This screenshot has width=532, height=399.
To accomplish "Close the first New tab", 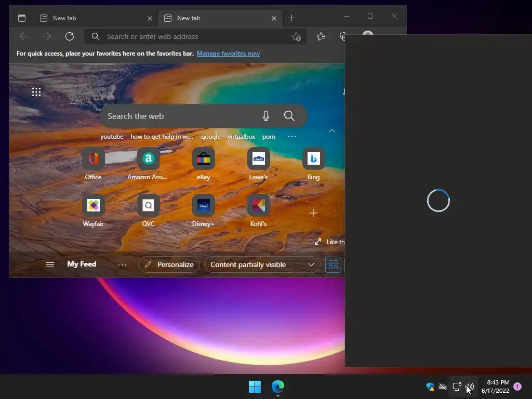I will point(150,18).
